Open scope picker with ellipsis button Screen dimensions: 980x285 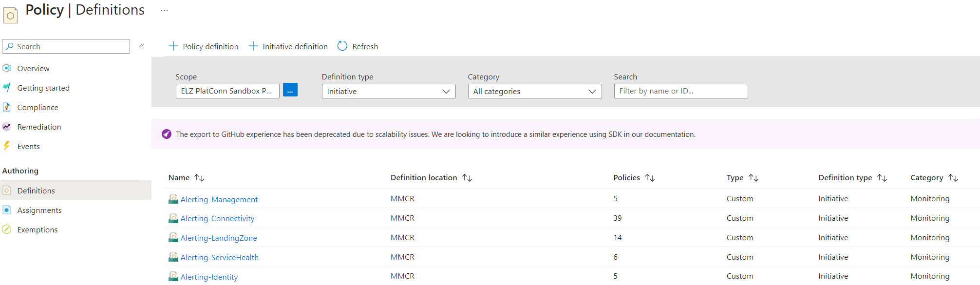coord(290,91)
